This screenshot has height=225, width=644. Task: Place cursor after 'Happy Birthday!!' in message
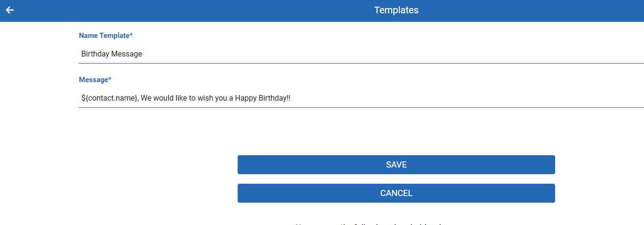point(291,98)
